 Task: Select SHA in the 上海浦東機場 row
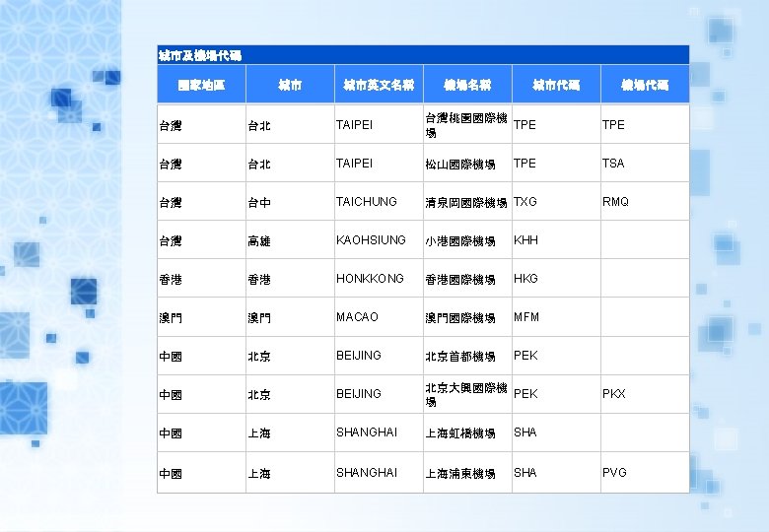524,473
